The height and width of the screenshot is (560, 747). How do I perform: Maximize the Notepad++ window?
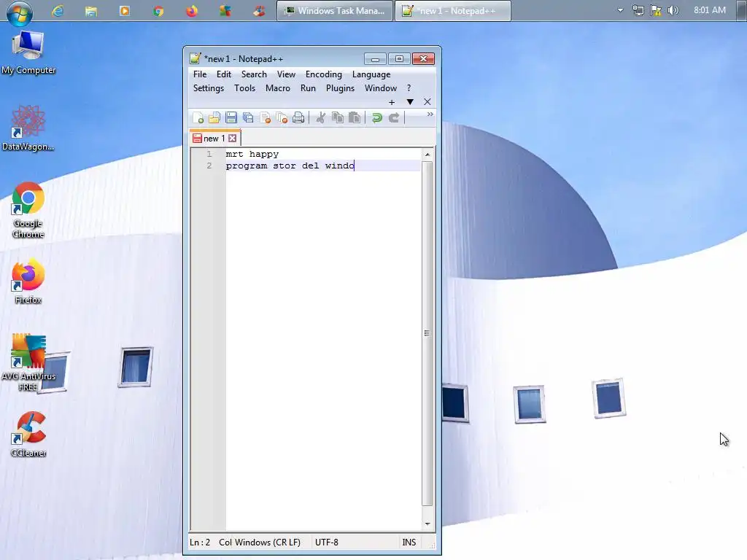click(399, 58)
